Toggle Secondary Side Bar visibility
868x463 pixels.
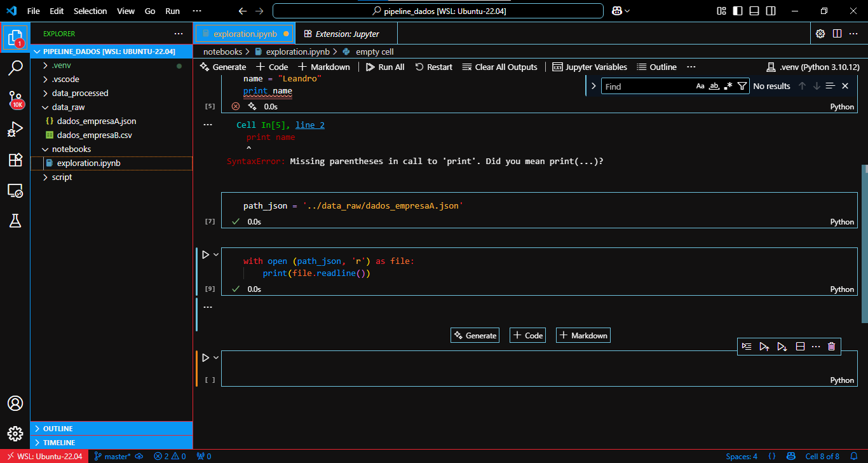770,11
